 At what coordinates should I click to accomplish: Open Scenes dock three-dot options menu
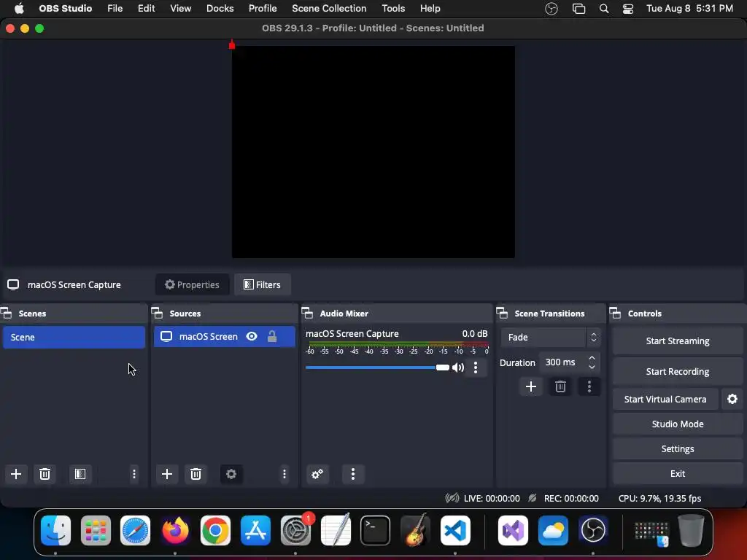tap(134, 474)
